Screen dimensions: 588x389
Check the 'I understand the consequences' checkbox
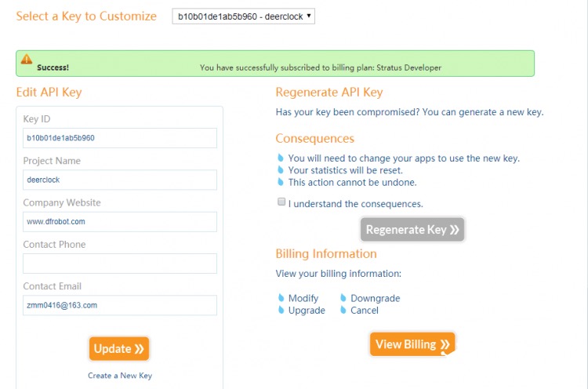point(281,202)
